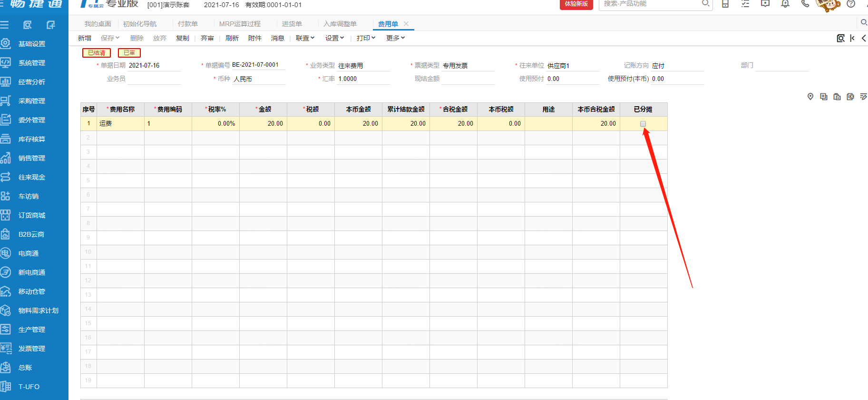This screenshot has width=868, height=400.
Task: Click the notification bell icon
Action: pos(785,4)
